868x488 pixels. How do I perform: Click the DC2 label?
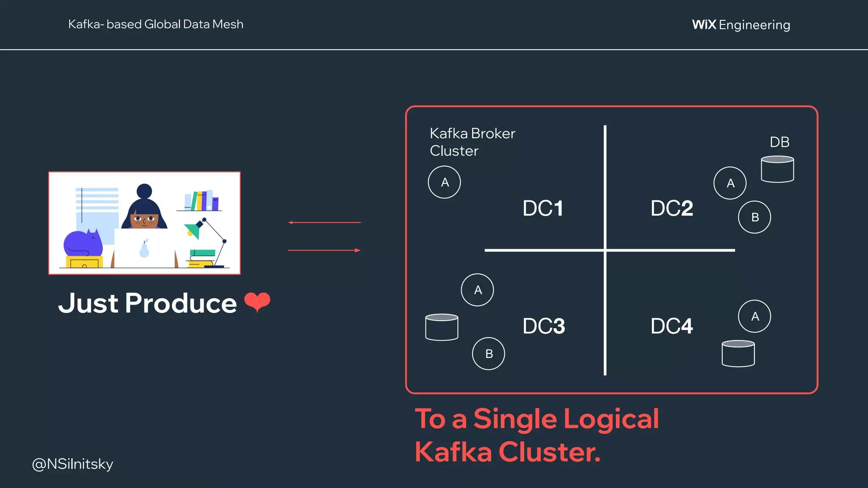(672, 208)
